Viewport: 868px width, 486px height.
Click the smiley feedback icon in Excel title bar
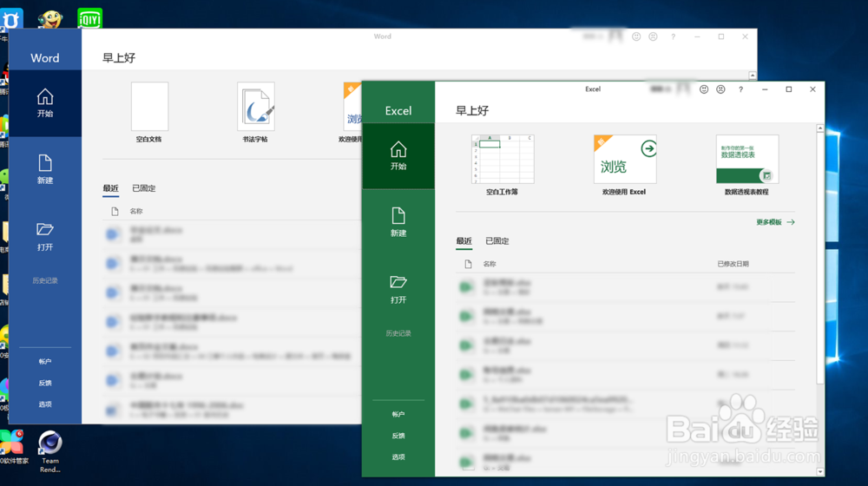coord(704,89)
